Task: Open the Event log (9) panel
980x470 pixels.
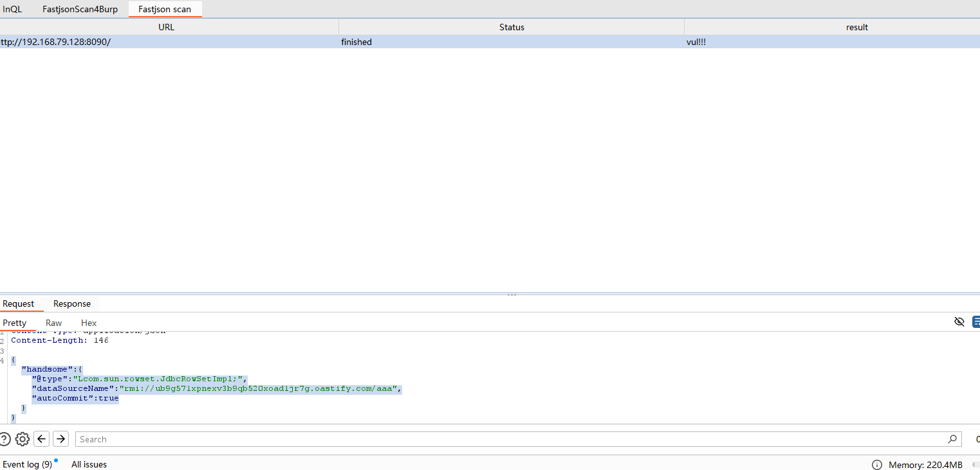Action: tap(28, 464)
